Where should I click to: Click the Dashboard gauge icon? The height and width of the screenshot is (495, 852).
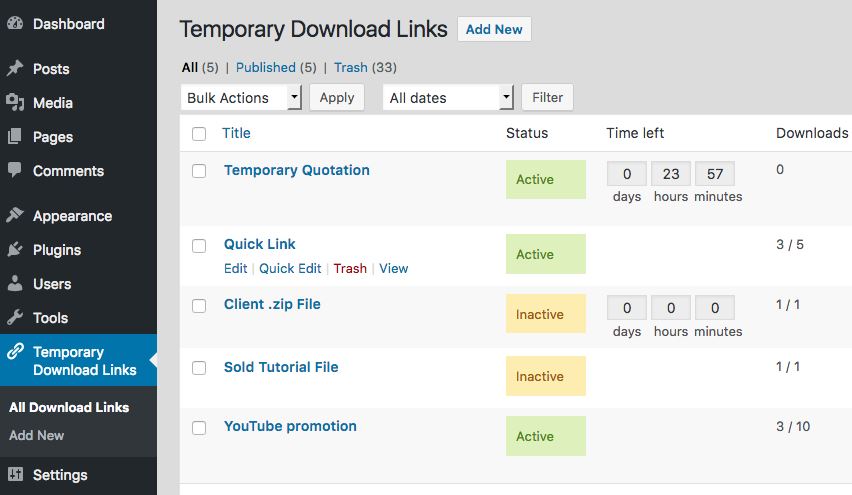(x=15, y=23)
